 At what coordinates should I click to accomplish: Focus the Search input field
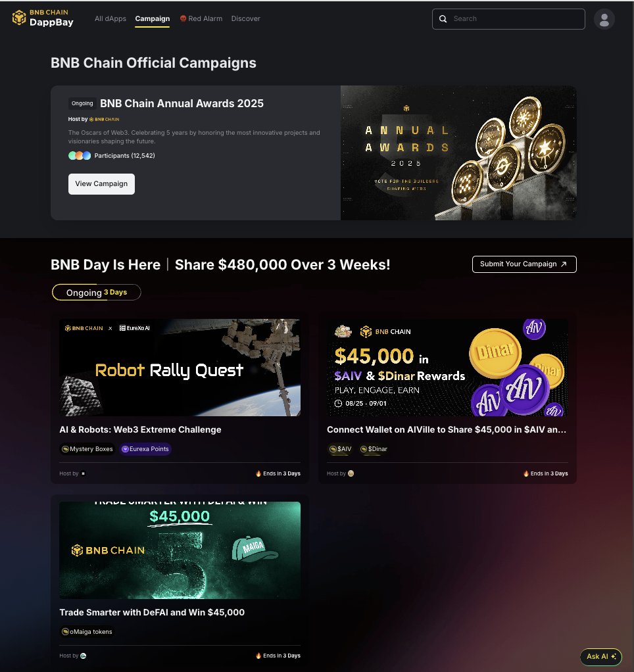pos(508,19)
